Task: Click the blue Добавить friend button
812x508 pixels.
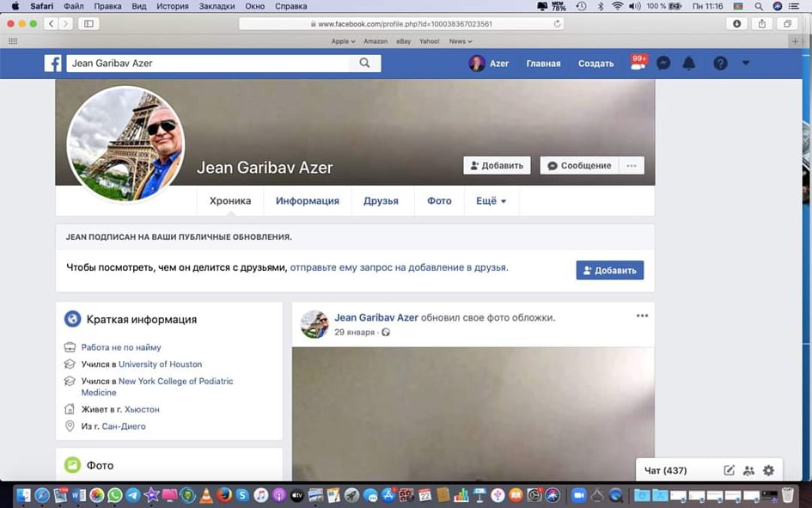Action: coord(610,270)
